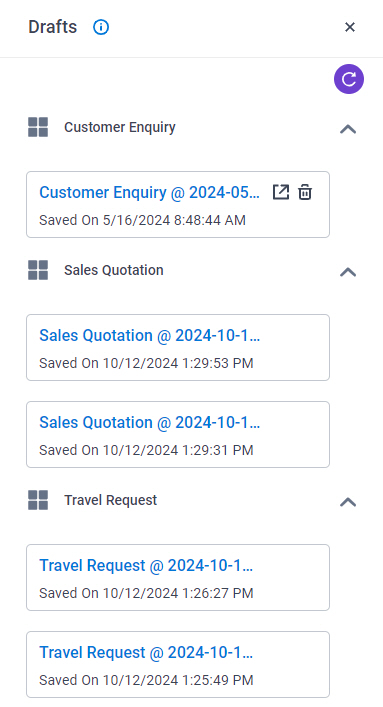Open Sales Quotation draft saved at 1:29:53 PM

[x=149, y=335]
